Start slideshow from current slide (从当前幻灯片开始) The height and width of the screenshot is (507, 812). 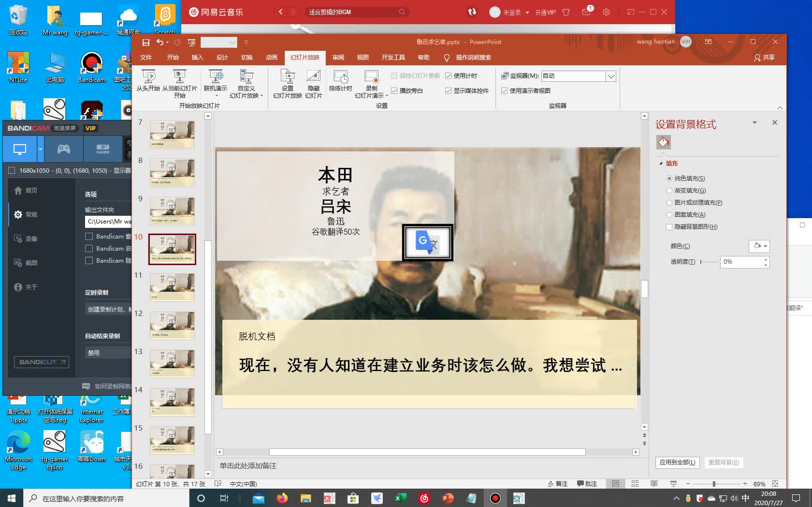(179, 83)
